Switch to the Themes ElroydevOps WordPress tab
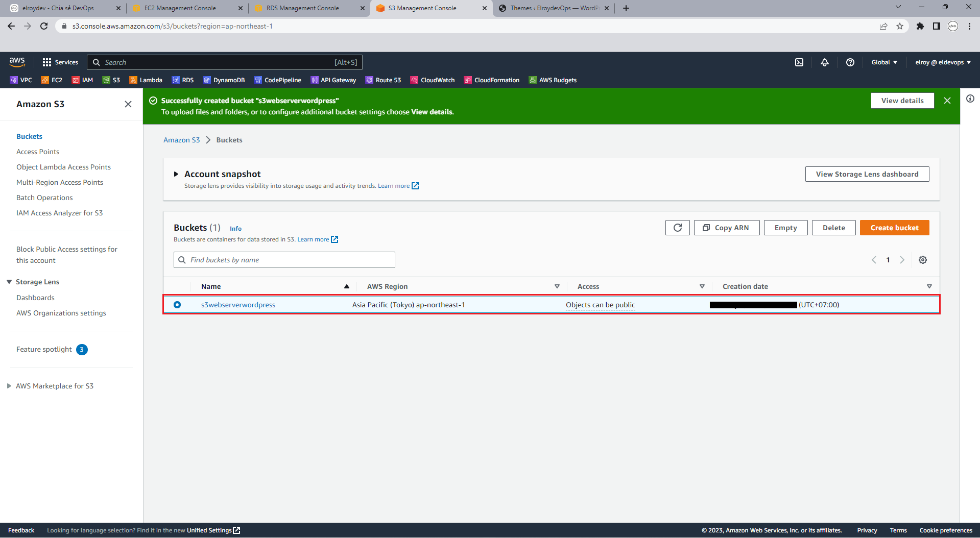The image size is (980, 538). [554, 8]
